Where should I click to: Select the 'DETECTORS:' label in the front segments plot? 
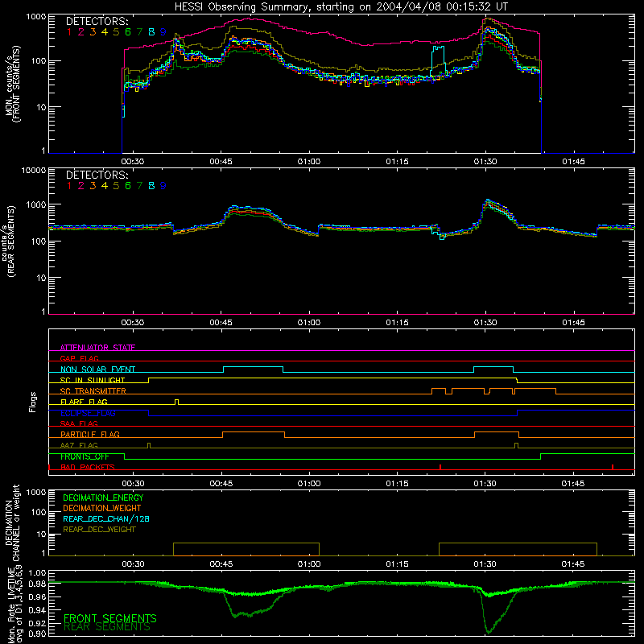(x=97, y=22)
